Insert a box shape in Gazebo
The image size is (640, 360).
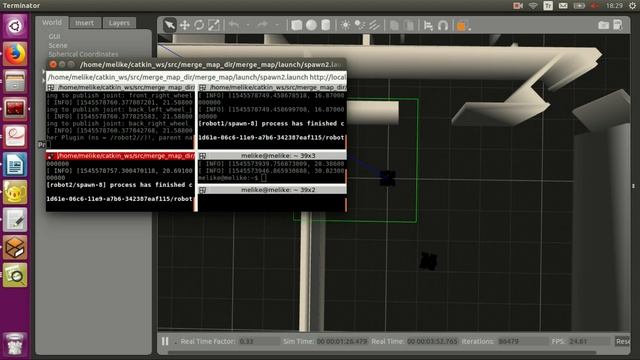click(297, 25)
